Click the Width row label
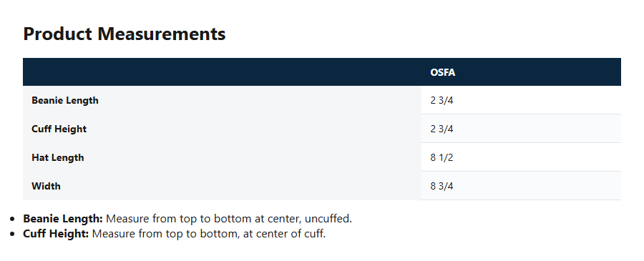The height and width of the screenshot is (261, 644). tap(46, 186)
